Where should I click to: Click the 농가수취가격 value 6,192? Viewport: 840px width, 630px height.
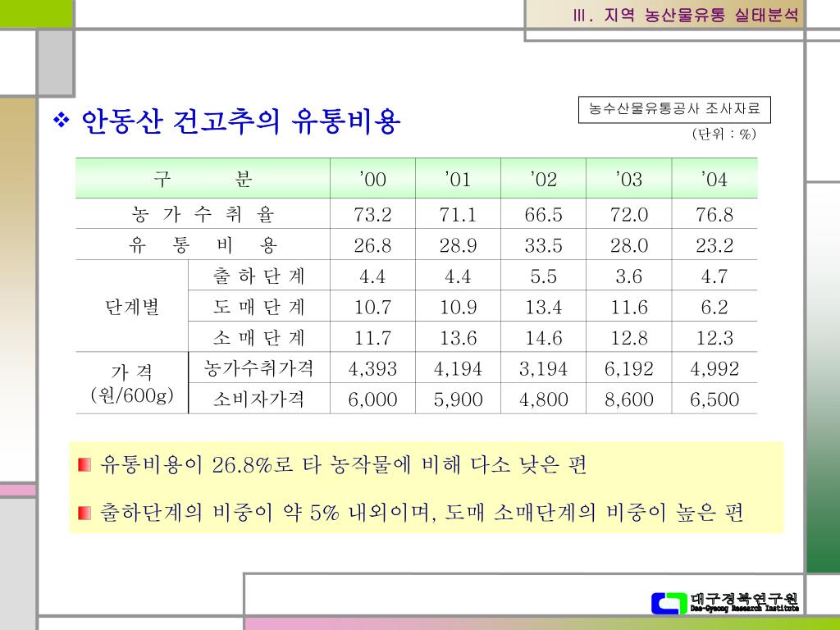629,368
